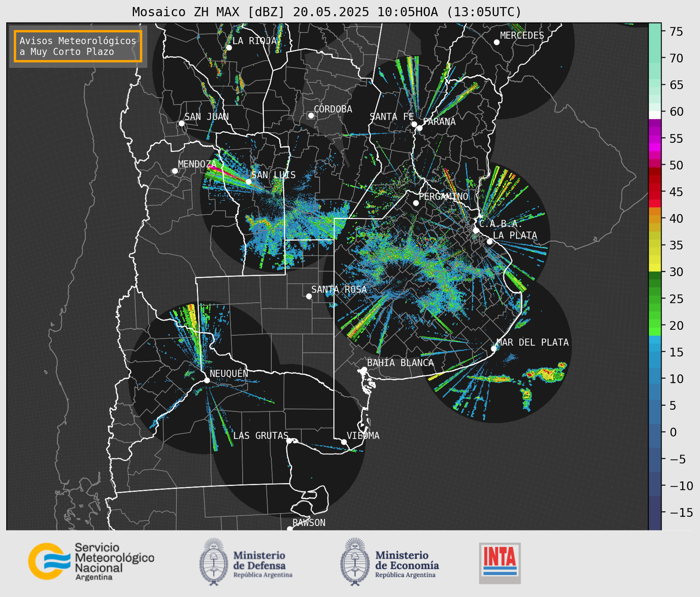Screen dimensions: 700x597
Task: Click the Mendoza city marker dot
Action: tap(175, 171)
